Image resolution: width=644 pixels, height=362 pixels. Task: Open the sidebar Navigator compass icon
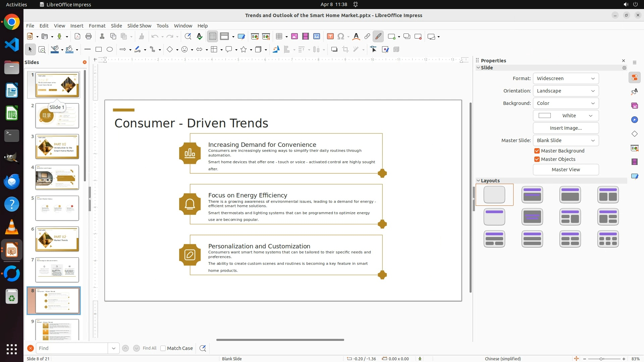tap(634, 120)
